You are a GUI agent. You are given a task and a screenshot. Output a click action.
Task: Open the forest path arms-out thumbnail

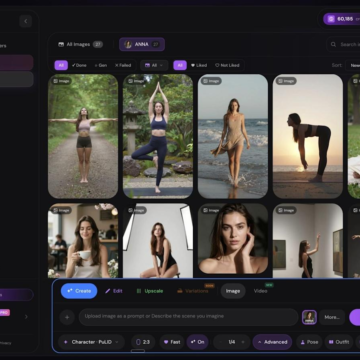(x=83, y=136)
